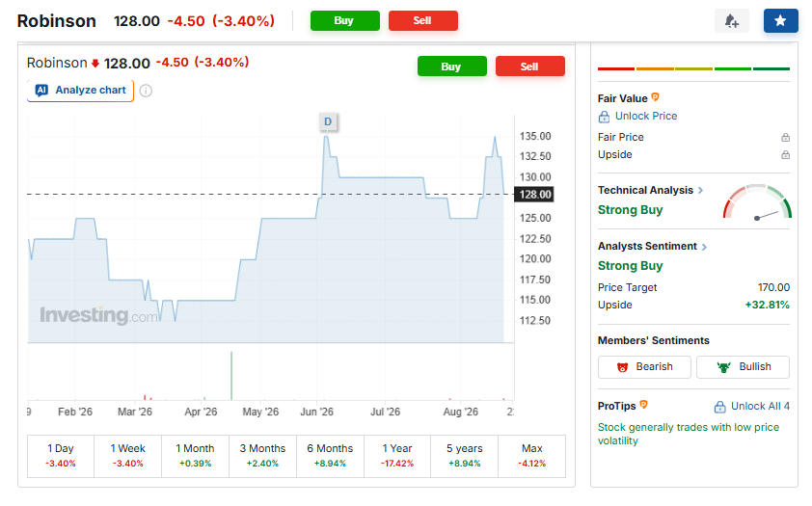This screenshot has height=506, width=812.
Task: Select the 1 Month range tab
Action: [195, 456]
